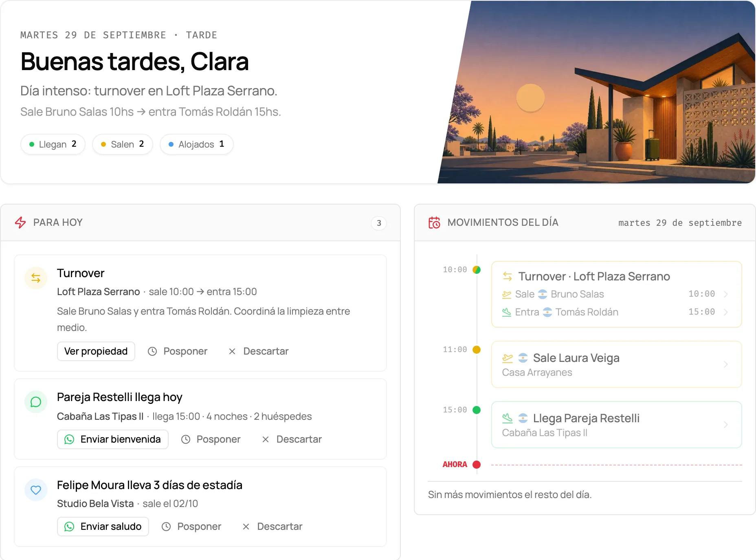756x560 pixels.
Task: Click the Argentina flag beside Sale Laura Veiga
Action: 523,358
